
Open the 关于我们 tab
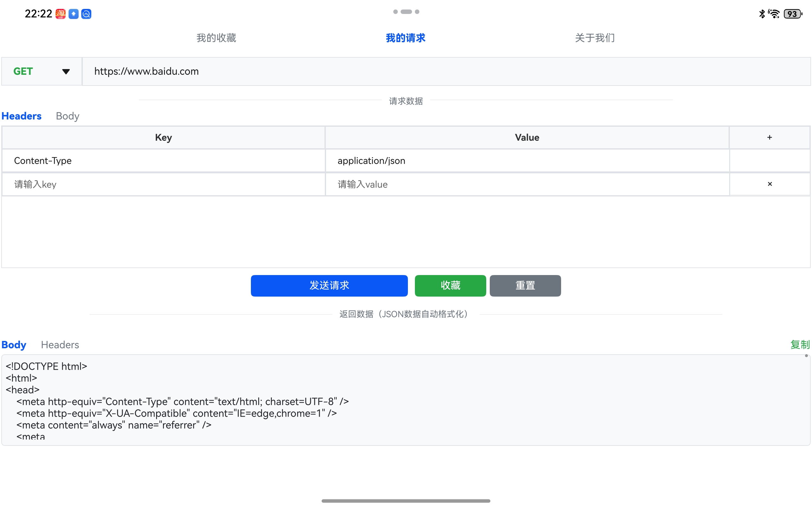(595, 38)
